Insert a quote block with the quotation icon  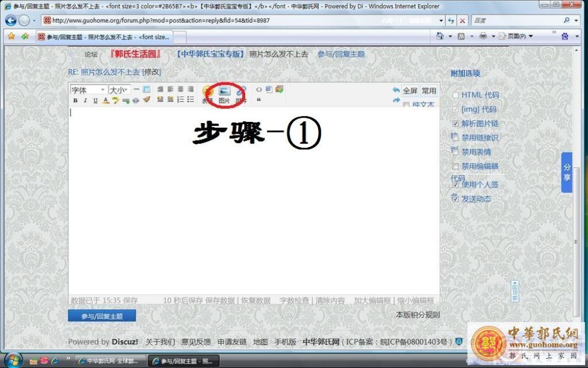[258, 100]
